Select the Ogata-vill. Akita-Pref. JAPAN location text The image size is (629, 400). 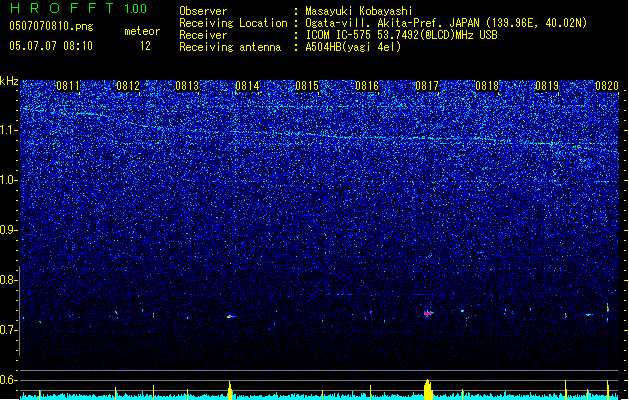point(446,23)
